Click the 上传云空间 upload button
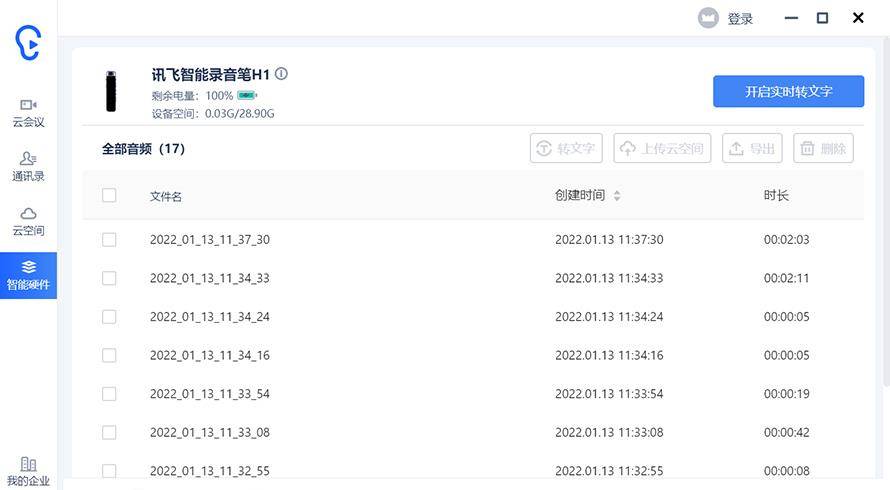The width and height of the screenshot is (890, 490). (662, 148)
